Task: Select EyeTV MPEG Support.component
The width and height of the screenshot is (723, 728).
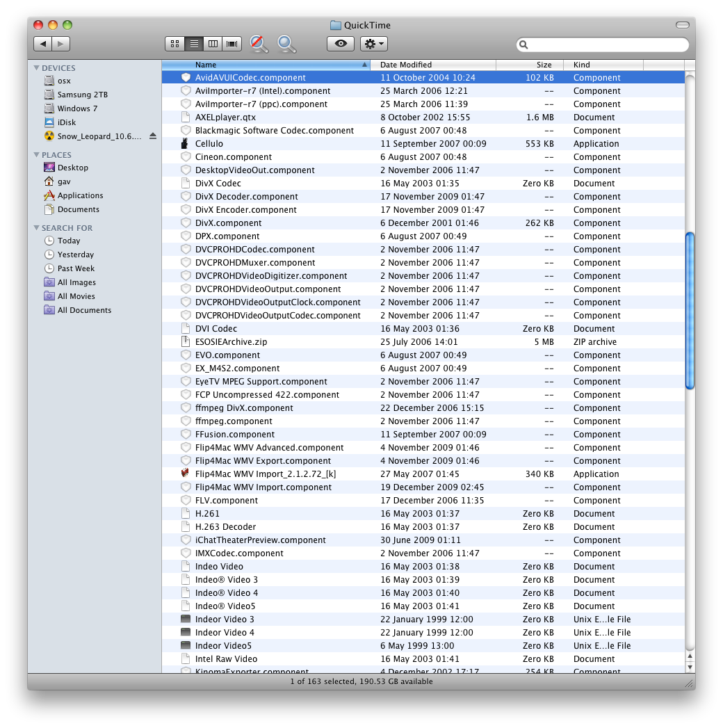Action: coord(261,381)
